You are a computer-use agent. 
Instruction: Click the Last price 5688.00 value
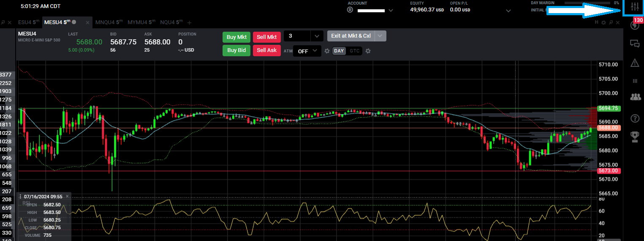(89, 42)
